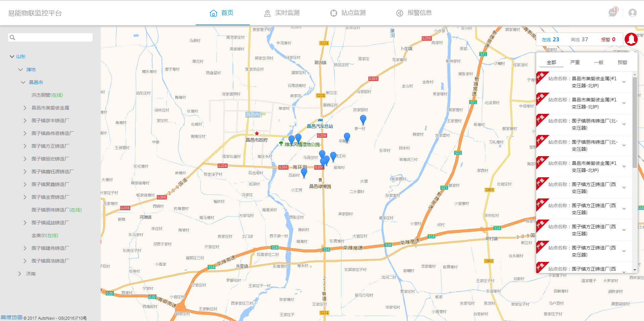Open 实时监控 via its monitor icon

tap(267, 13)
